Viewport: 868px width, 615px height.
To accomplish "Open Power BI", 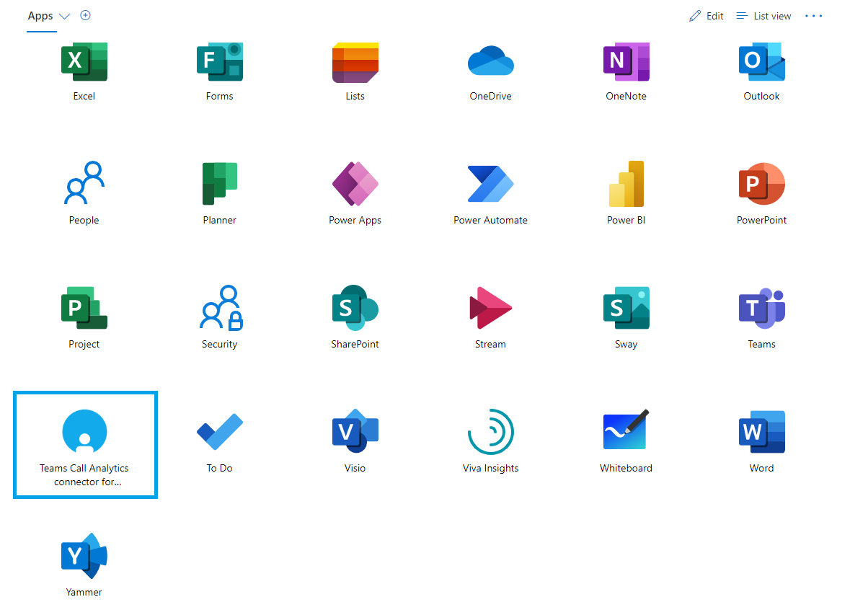I will [626, 185].
